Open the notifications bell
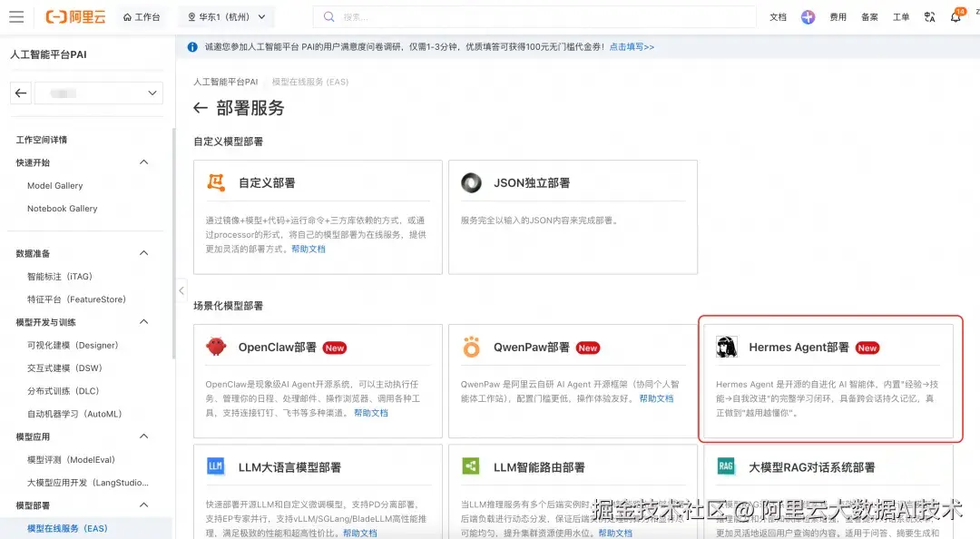Image resolution: width=980 pixels, height=539 pixels. tap(955, 17)
